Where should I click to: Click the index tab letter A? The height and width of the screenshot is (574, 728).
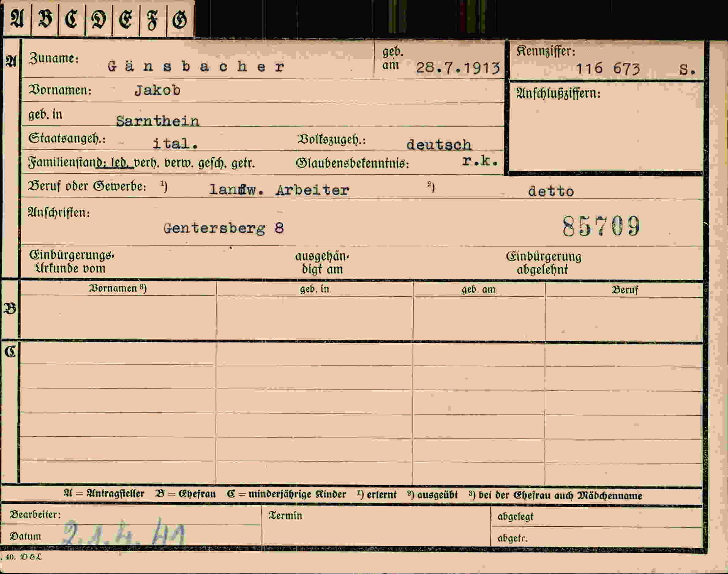click(17, 19)
